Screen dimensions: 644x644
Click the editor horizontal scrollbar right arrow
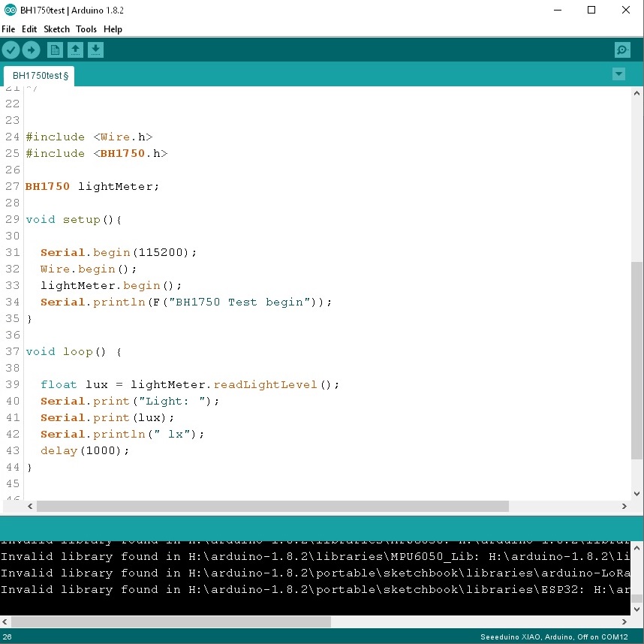coord(624,507)
